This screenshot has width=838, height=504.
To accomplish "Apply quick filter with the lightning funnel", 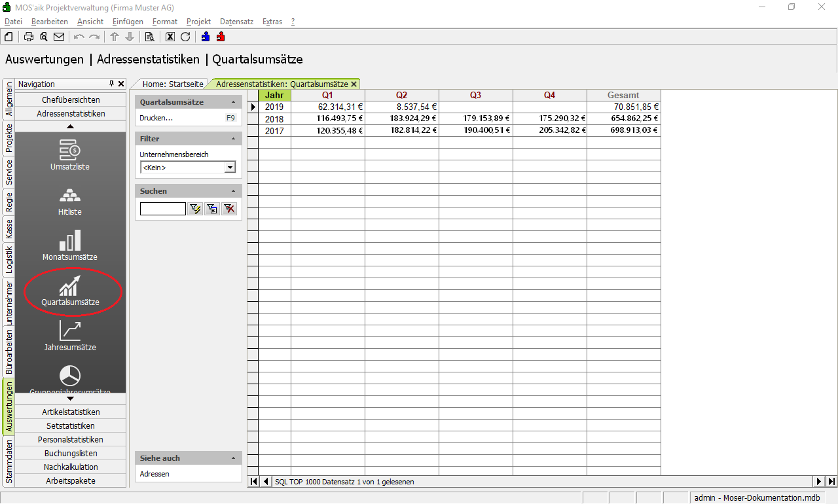I will point(195,209).
